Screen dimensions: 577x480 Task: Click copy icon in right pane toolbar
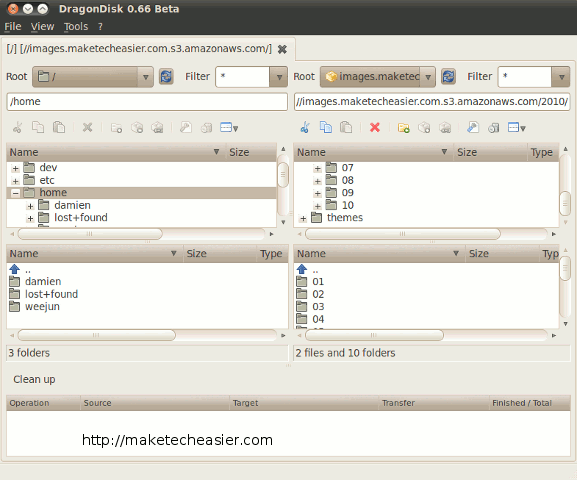coord(326,127)
